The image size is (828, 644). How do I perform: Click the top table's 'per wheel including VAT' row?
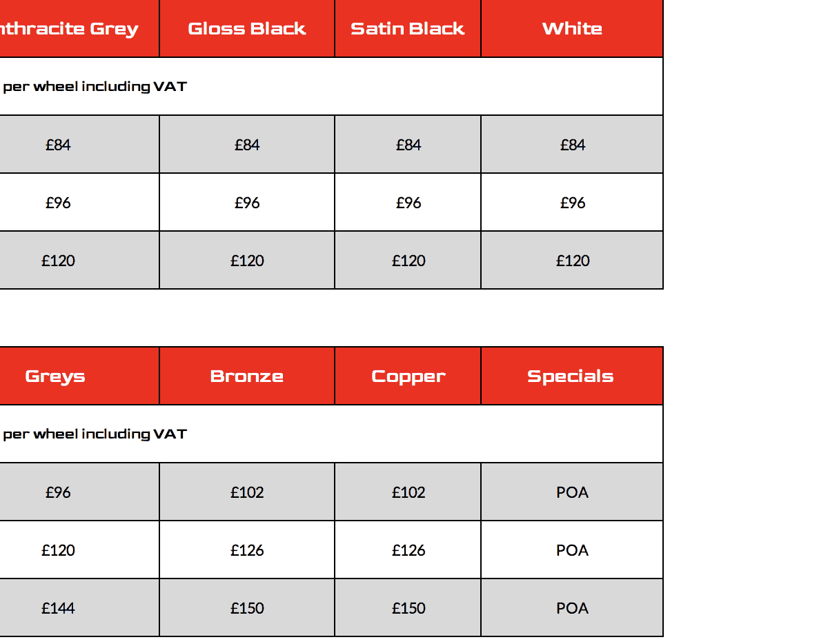(x=331, y=86)
